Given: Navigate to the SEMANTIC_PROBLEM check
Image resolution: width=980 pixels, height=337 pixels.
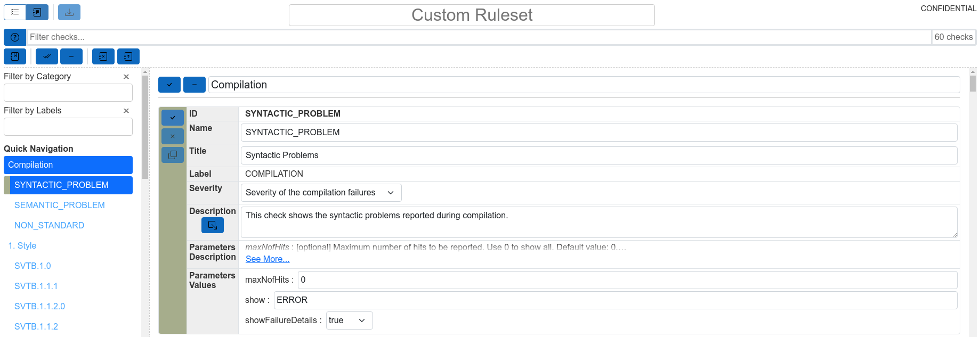Looking at the screenshot, I should tap(60, 205).
